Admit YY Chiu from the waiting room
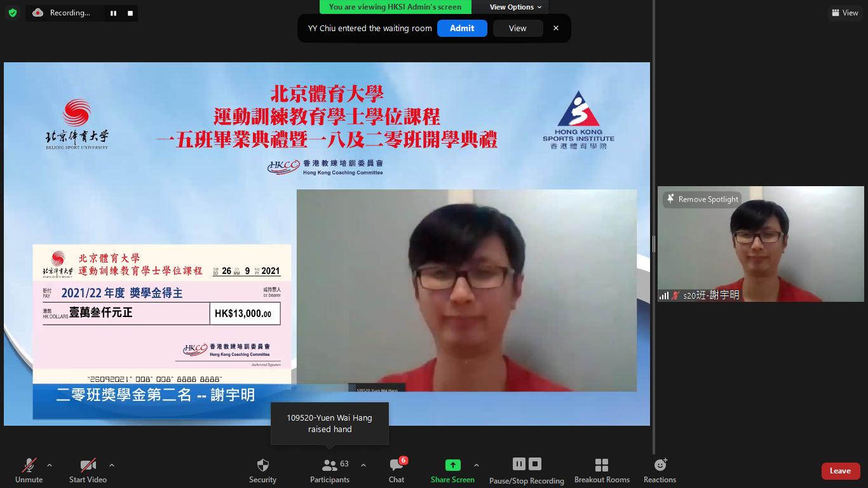The height and width of the screenshot is (488, 868). 462,28
